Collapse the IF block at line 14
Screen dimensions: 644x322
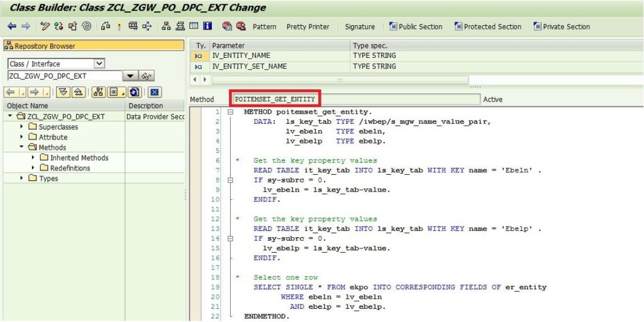[230, 238]
